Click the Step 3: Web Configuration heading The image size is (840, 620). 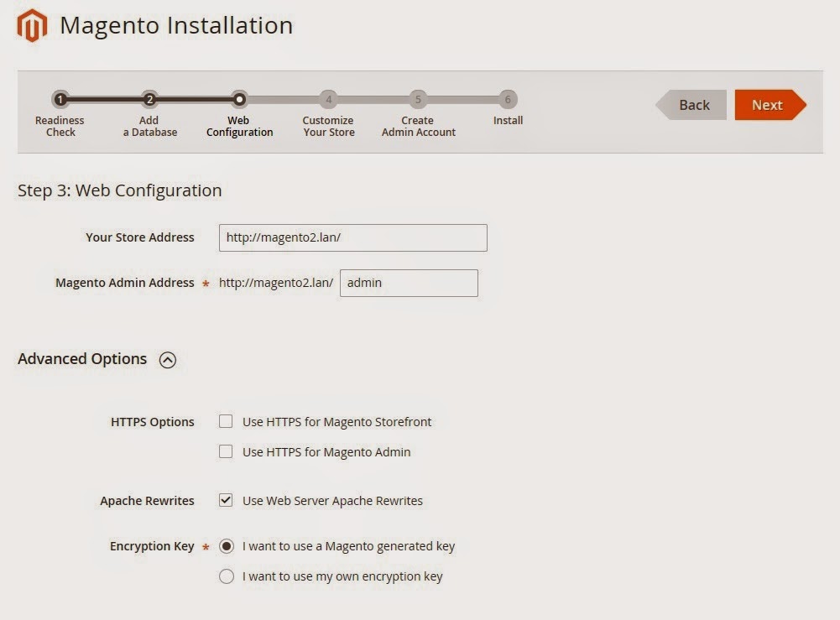tap(119, 190)
